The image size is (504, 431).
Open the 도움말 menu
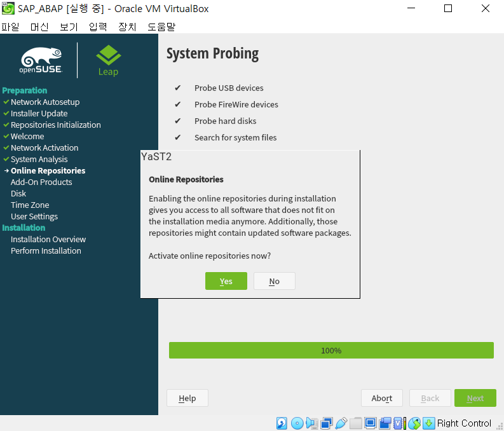pyautogui.click(x=161, y=27)
